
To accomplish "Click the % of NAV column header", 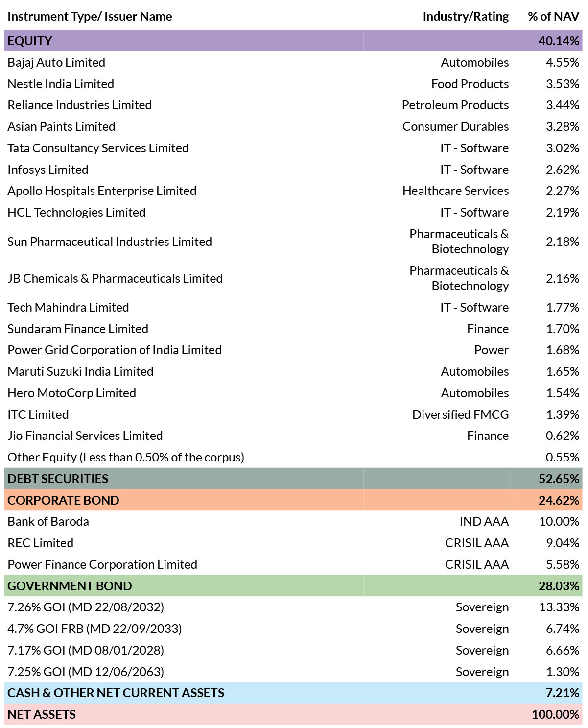I will [554, 16].
